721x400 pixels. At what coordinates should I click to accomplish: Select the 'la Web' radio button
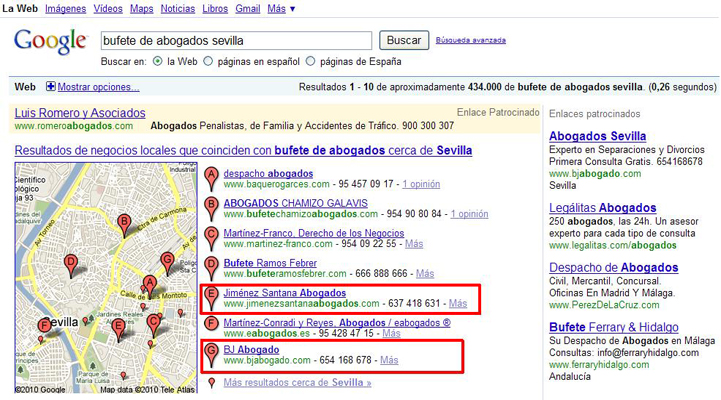(x=158, y=61)
